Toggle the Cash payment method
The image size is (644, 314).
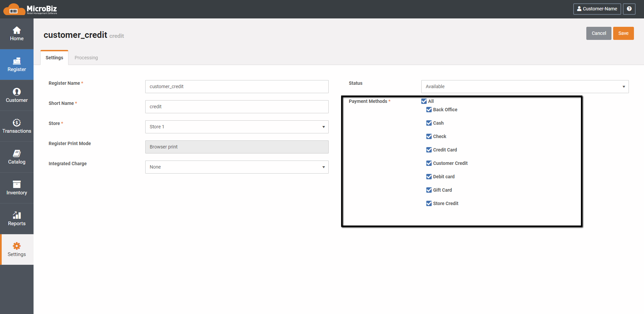pos(429,123)
